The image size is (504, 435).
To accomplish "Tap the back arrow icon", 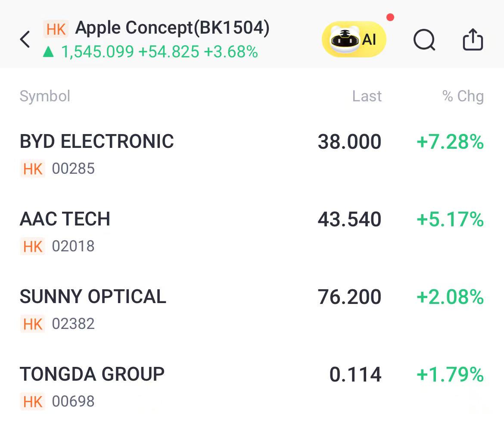I will point(25,39).
